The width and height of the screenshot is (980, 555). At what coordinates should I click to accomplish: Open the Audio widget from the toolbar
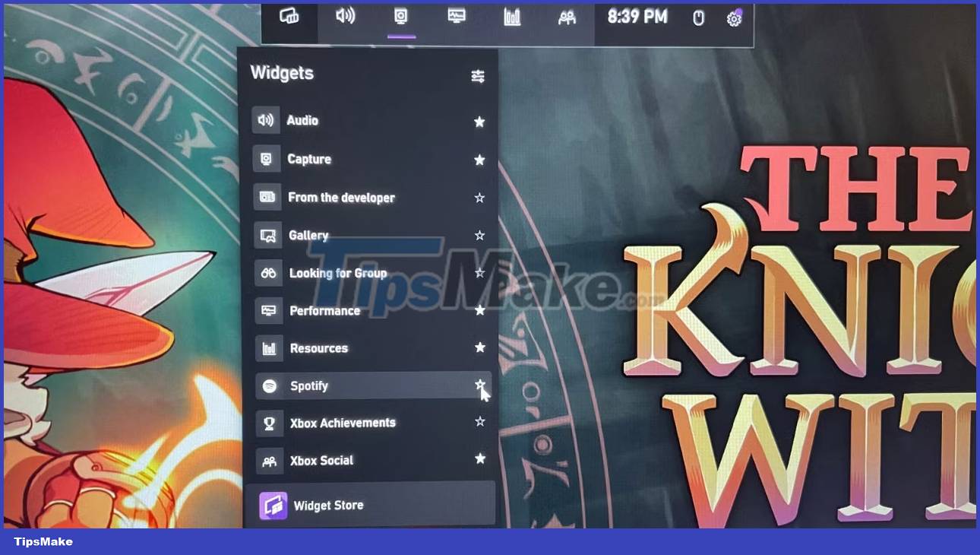[x=346, y=17]
